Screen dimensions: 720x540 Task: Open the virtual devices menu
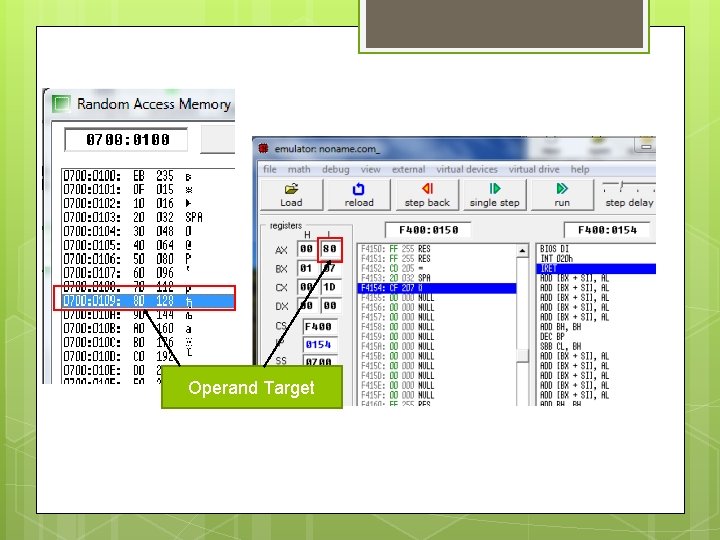click(x=467, y=169)
